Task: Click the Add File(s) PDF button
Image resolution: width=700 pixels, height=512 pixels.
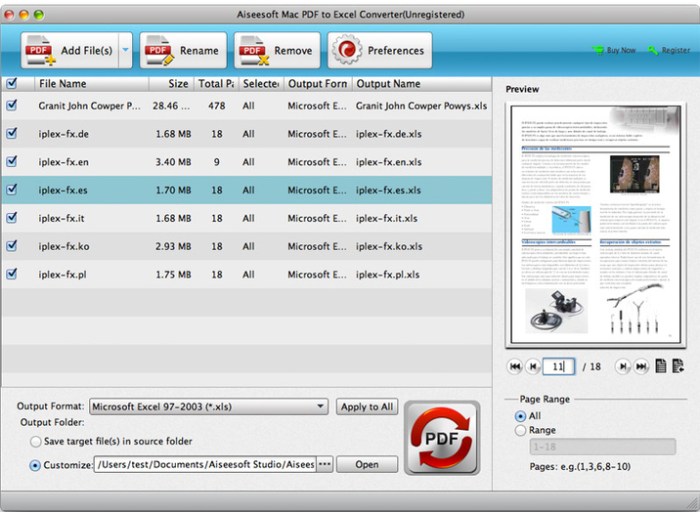Action: 70,50
